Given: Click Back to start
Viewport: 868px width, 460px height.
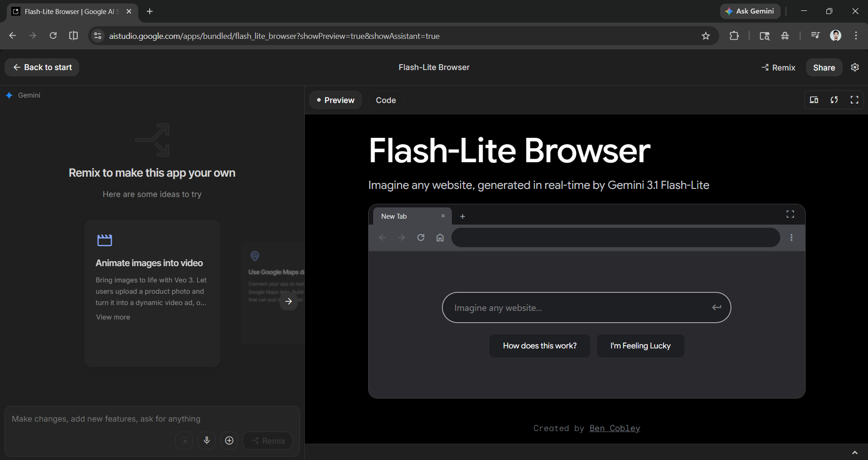Looking at the screenshot, I should point(42,67).
